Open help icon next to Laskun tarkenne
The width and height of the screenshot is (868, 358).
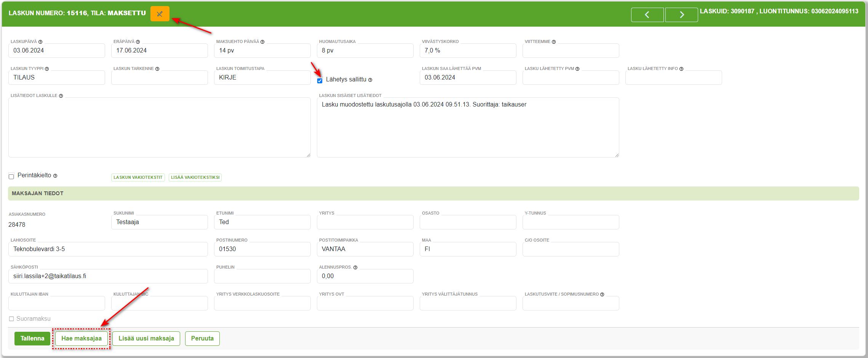click(x=157, y=69)
